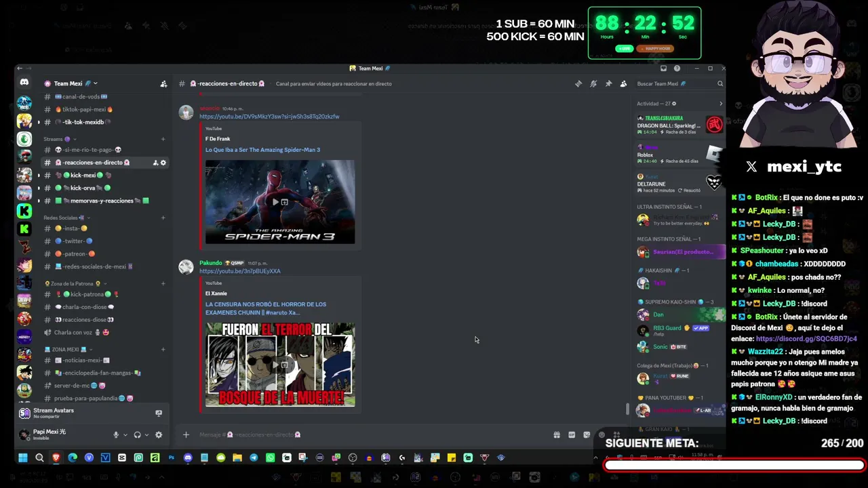Screen dimensions: 868x488
Task: Open 'Lo Que Iba a Ser The Amazing Spider-Man 3' title
Action: pos(262,150)
